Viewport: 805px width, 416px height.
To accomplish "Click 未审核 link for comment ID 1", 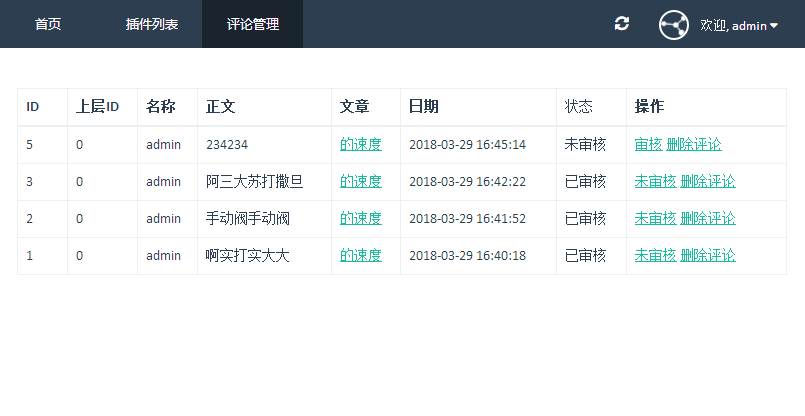I will pyautogui.click(x=655, y=255).
